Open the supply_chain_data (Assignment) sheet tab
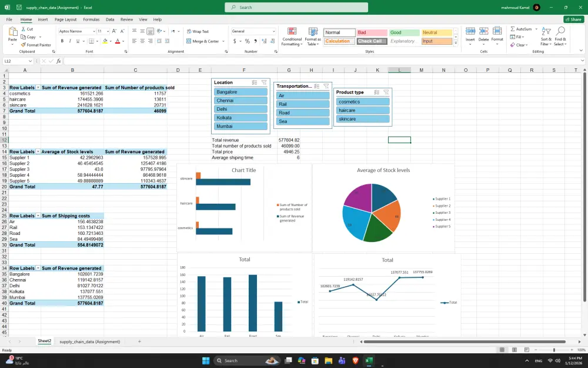This screenshot has width=588, height=368. [89, 341]
